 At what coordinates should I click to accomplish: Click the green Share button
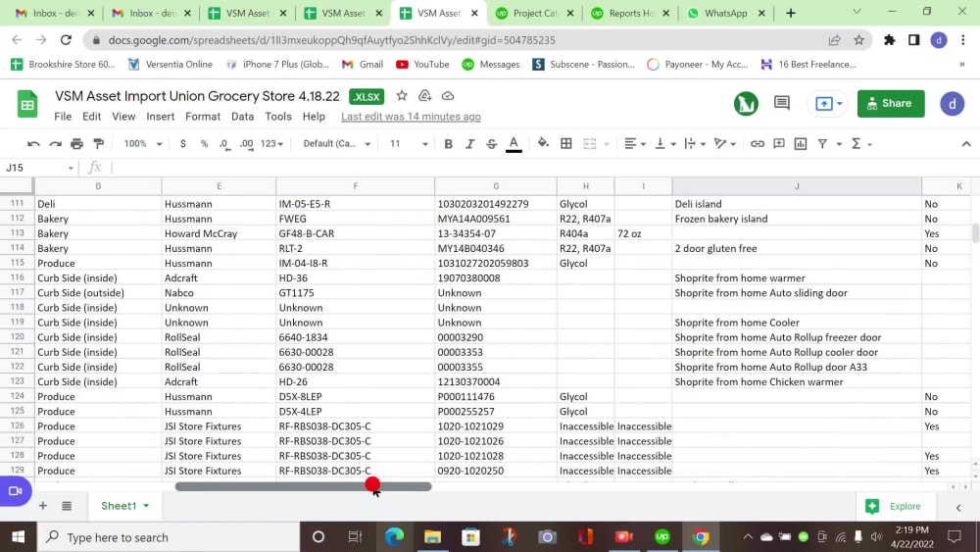tap(891, 103)
